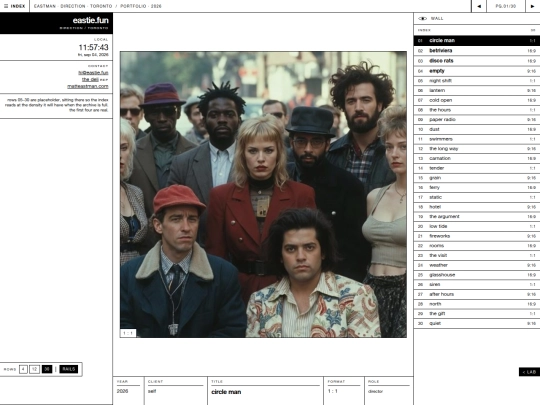Go to the next page arrow
The width and height of the screenshot is (540, 405).
click(x=532, y=6)
